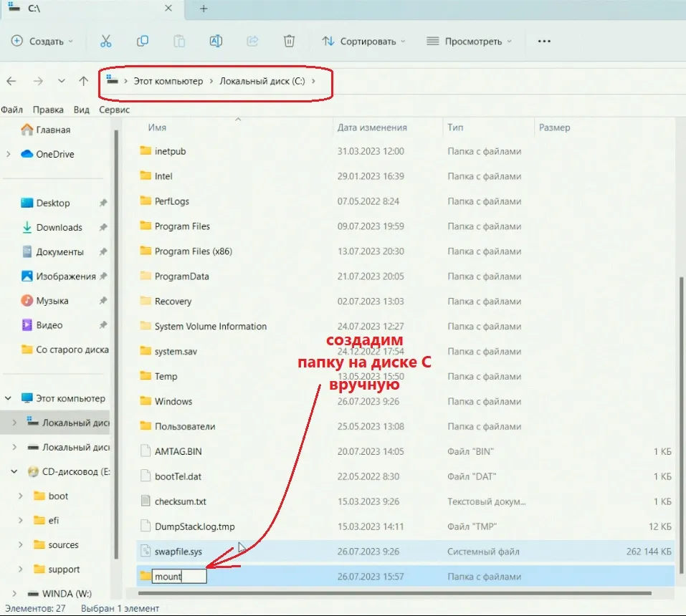Viewport: 686px width, 616px height.
Task: Click the Windows folder icon
Action: tap(146, 401)
